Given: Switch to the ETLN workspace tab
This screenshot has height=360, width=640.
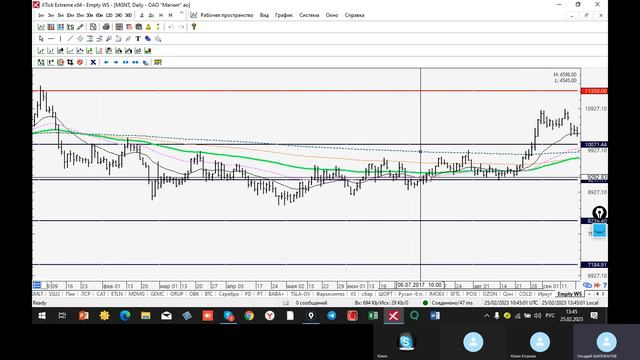Looking at the screenshot, I should click(x=117, y=294).
